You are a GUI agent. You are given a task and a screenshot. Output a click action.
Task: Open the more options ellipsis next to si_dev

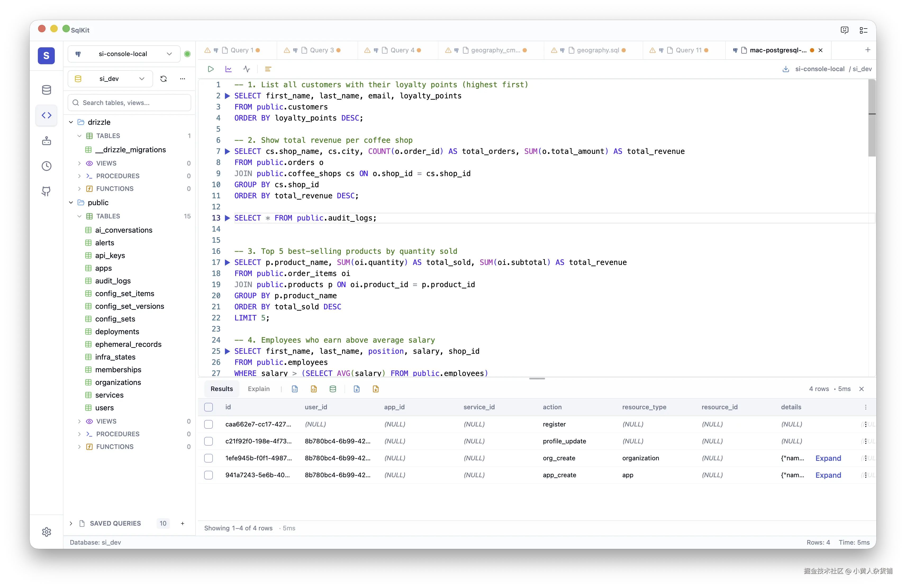coord(183,79)
